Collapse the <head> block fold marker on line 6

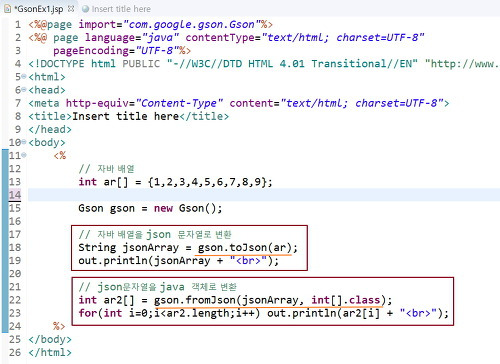tap(24, 90)
